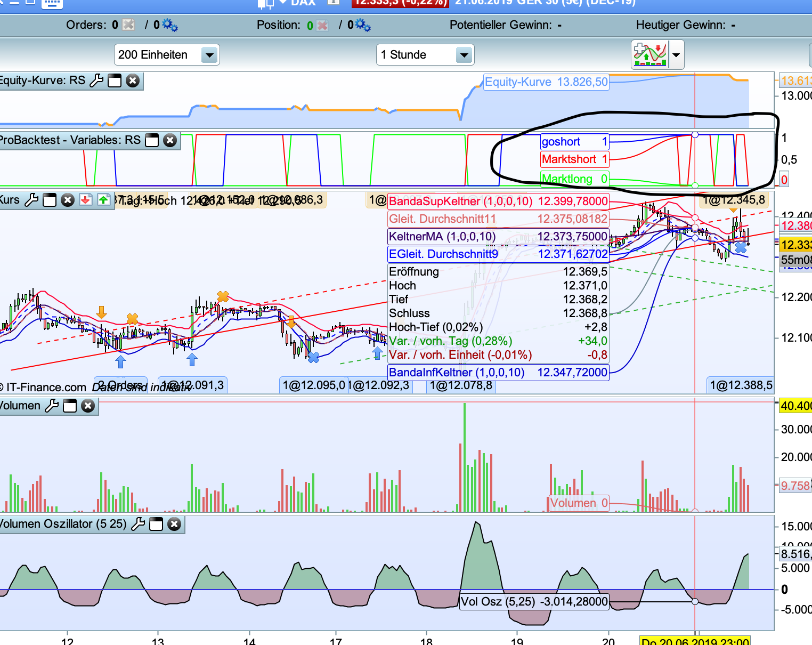Open Volumen Oszillator wrench settings
Viewport: 812px width, 645px height.
138,524
